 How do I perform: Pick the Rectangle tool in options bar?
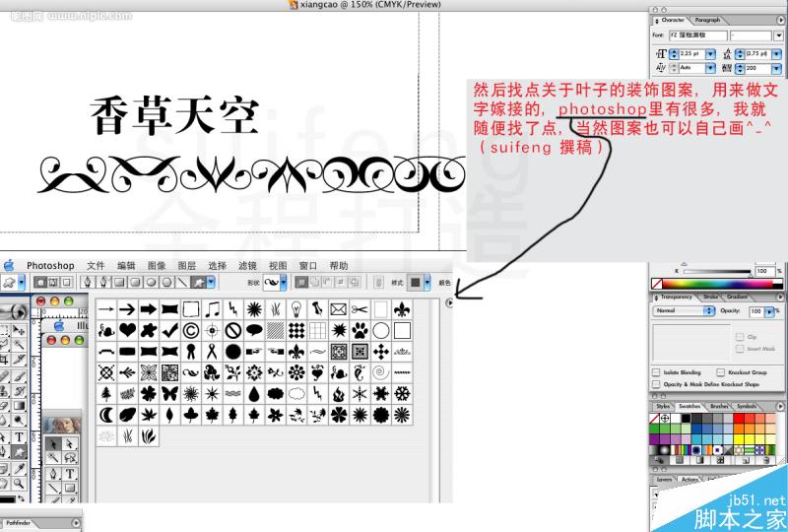pos(118,282)
